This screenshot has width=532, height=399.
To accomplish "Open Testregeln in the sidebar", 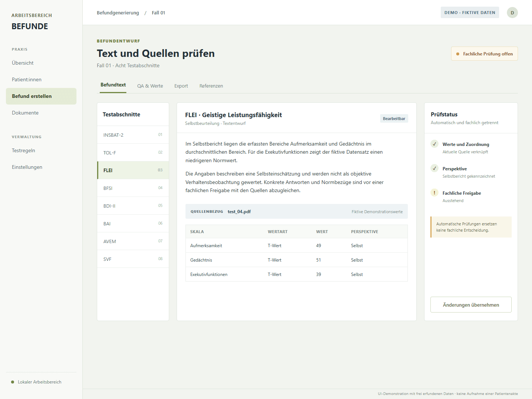I will point(41,150).
